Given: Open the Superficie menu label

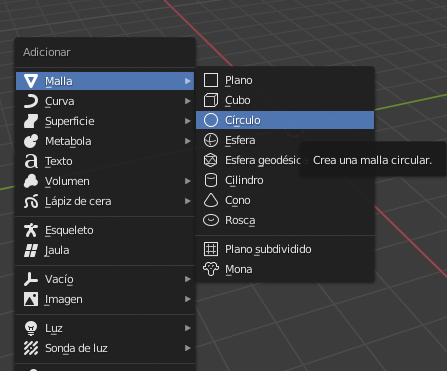Looking at the screenshot, I should point(70,121).
